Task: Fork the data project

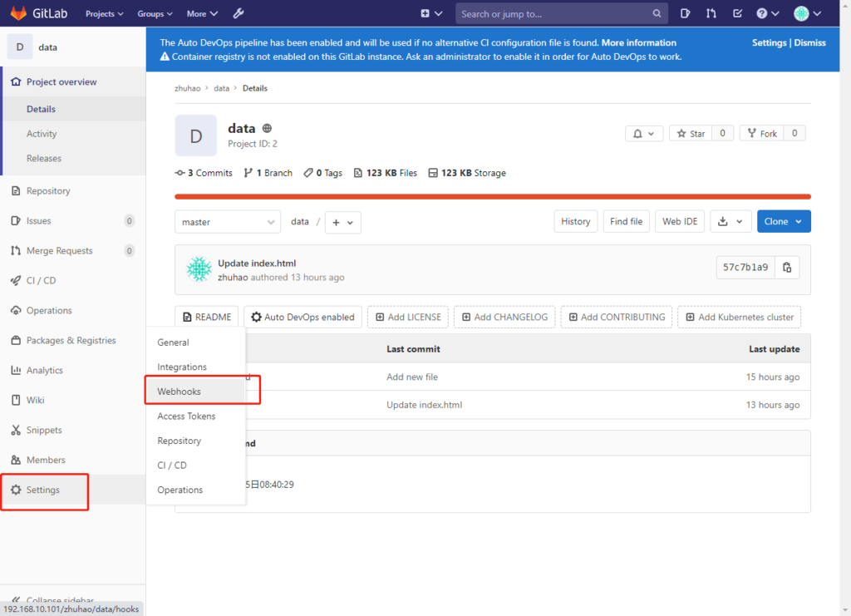Action: 762,134
